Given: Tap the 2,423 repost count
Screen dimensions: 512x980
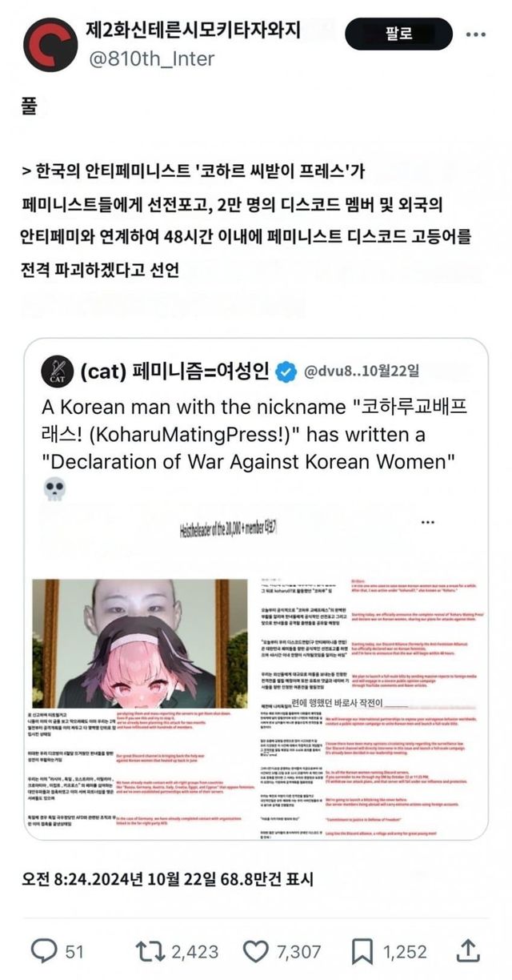Looking at the screenshot, I should coord(194,952).
